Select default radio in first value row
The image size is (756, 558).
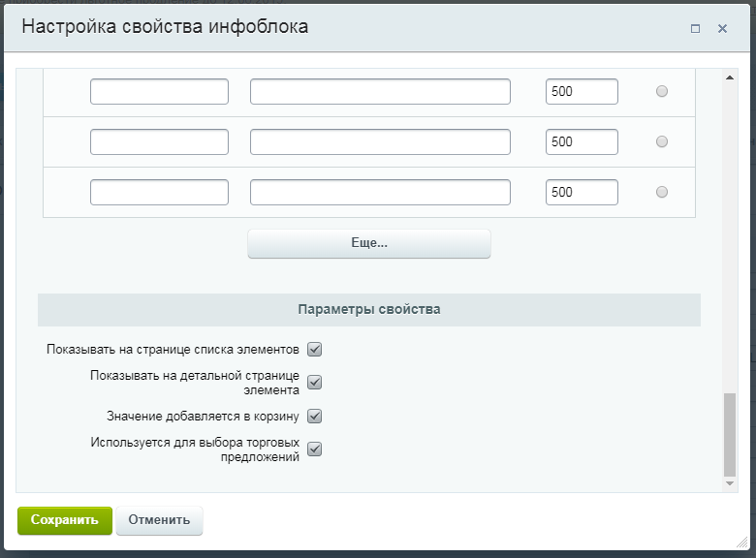click(662, 91)
